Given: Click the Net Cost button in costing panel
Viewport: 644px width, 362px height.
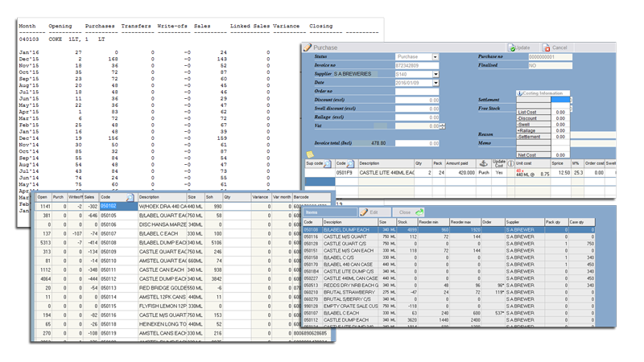Looking at the screenshot, I should click(x=533, y=155).
